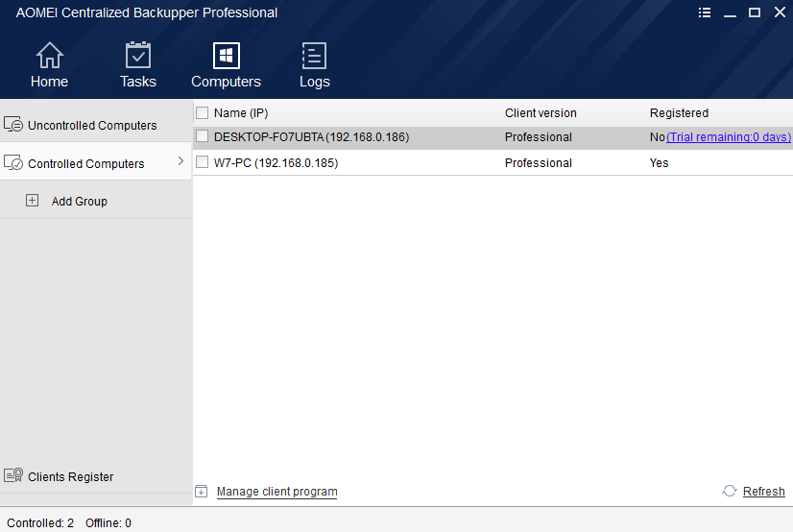This screenshot has height=532, width=793.
Task: Click the menu list icon in title bar
Action: pyautogui.click(x=705, y=12)
